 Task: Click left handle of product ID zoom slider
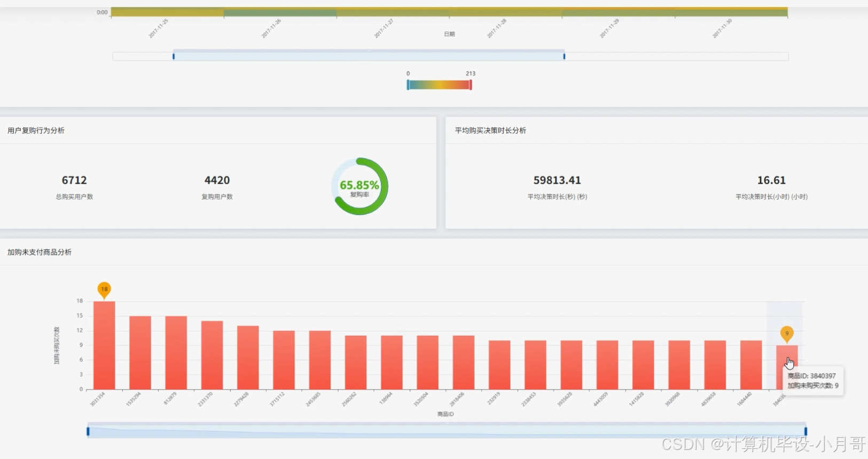[88, 431]
